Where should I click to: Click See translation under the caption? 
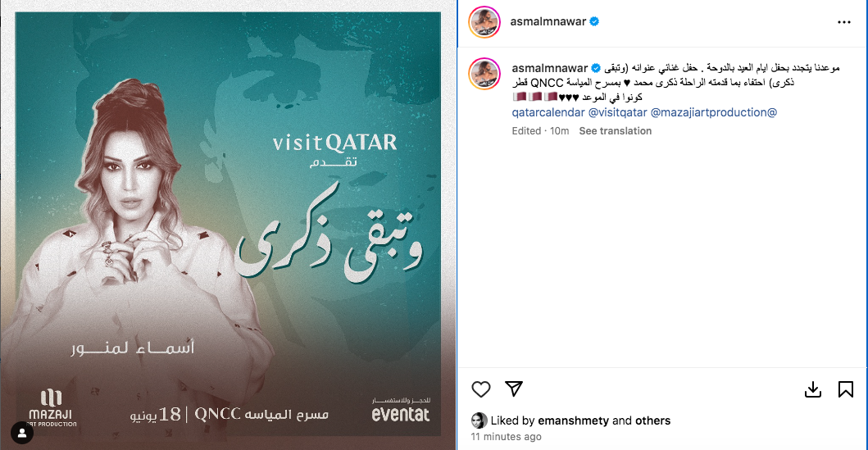click(615, 131)
